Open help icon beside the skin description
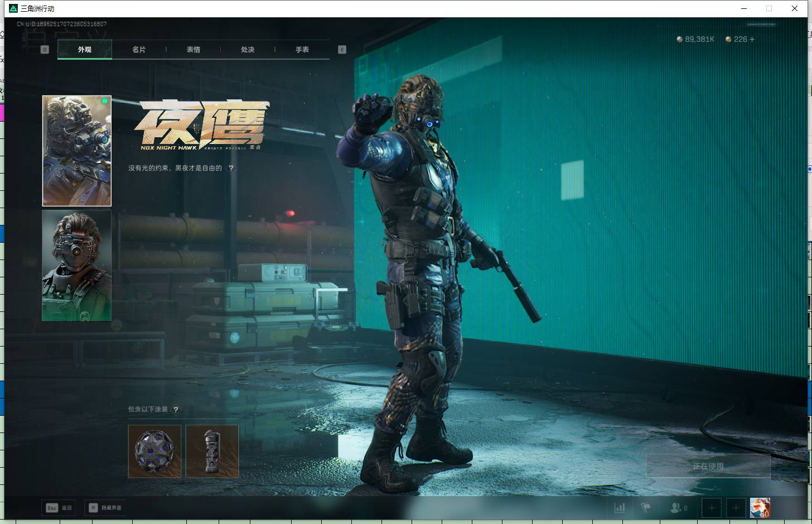The image size is (812, 524). tap(231, 168)
